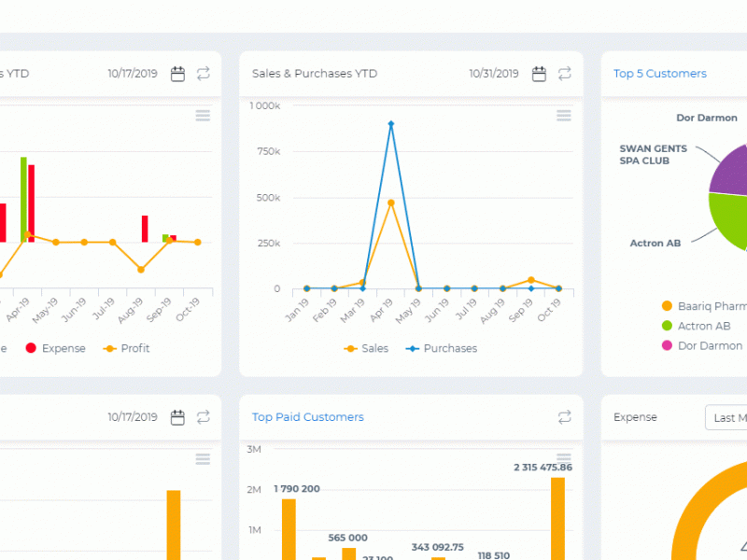Click the 343 092.75 value label

pos(437,547)
